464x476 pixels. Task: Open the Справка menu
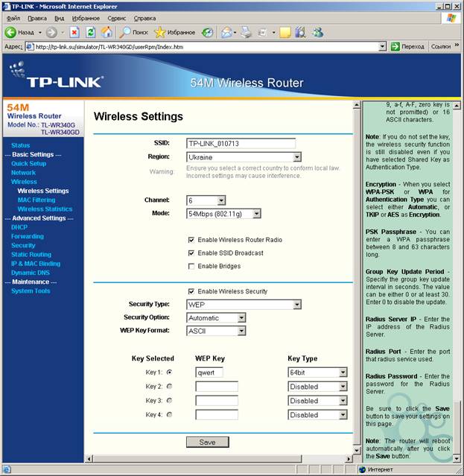[144, 18]
